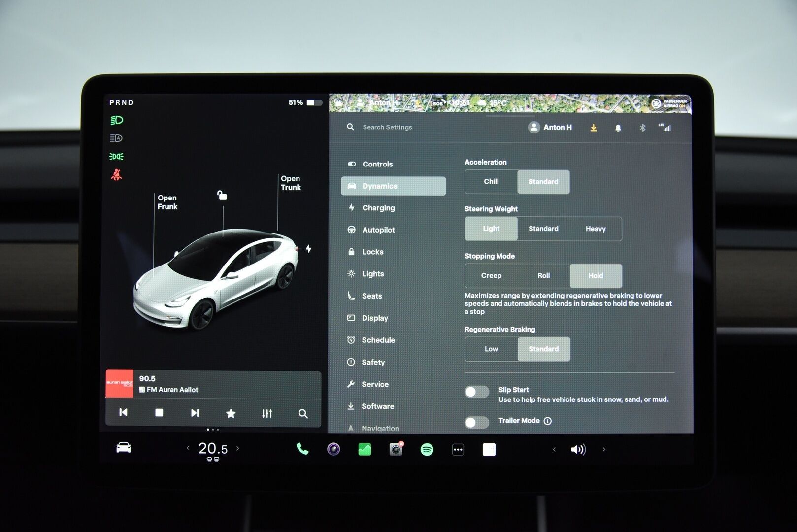Viewport: 797px width, 532px height.
Task: Open the three-dots app launcher
Action: point(458,449)
